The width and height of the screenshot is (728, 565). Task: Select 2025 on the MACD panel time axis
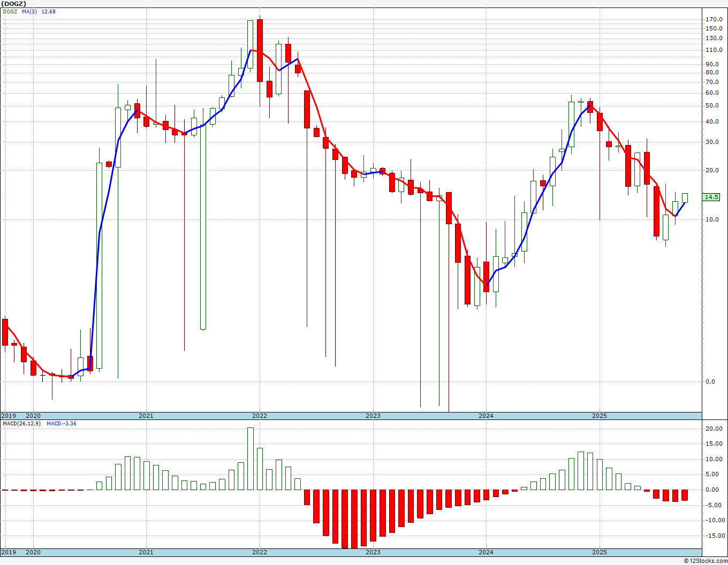[x=600, y=552]
